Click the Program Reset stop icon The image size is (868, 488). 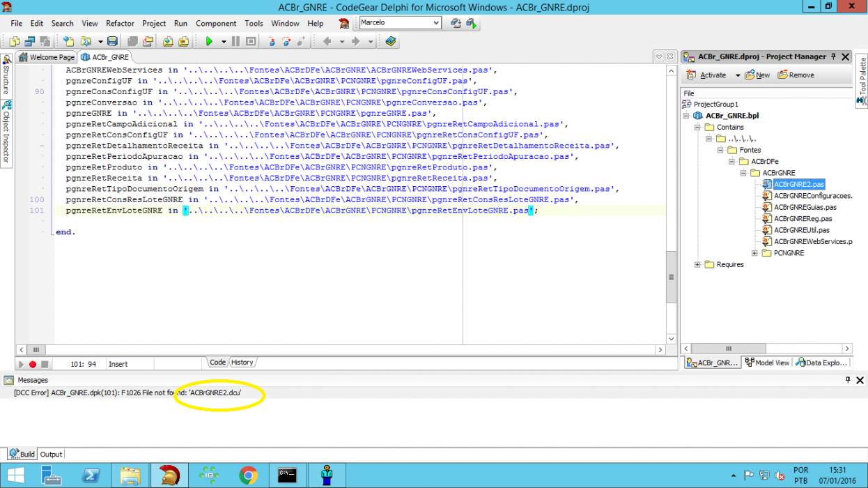[251, 41]
